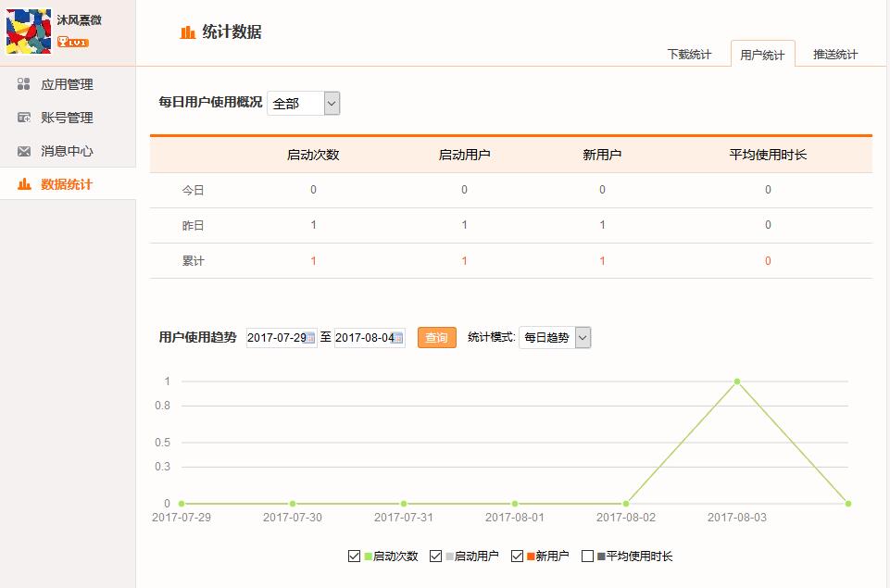Click the 应用管理 grid icon in sidebar
This screenshot has height=588, width=890.
(x=24, y=84)
